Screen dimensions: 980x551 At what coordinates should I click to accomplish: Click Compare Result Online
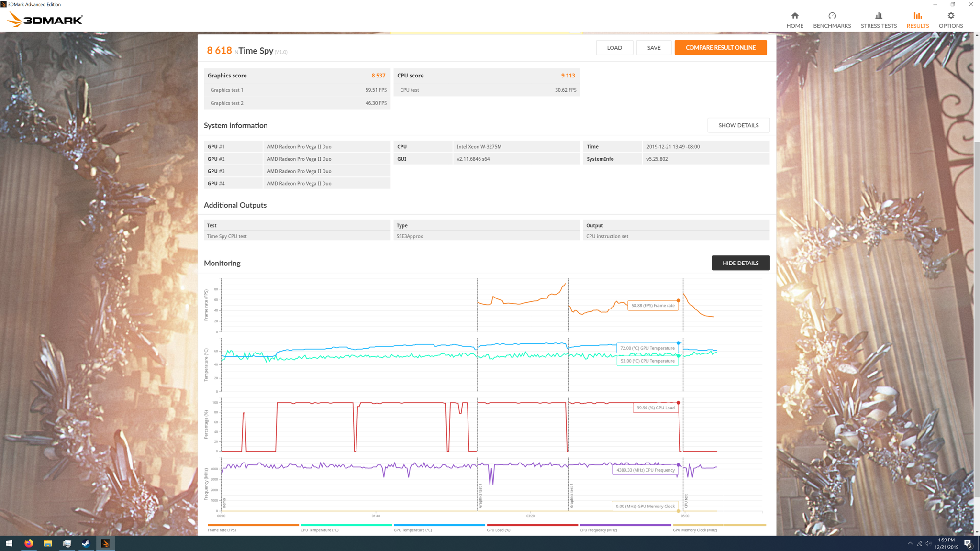pyautogui.click(x=720, y=47)
